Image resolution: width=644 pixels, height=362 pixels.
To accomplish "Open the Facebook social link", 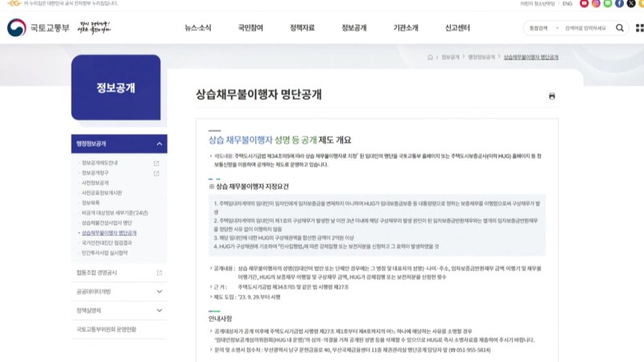I will coord(619,4).
